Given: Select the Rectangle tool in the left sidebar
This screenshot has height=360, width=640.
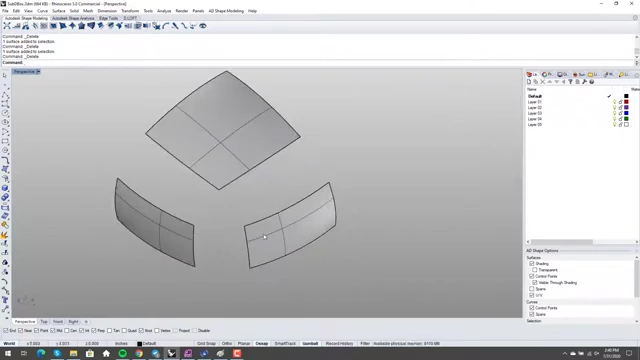Looking at the screenshot, I should pos(5,141).
